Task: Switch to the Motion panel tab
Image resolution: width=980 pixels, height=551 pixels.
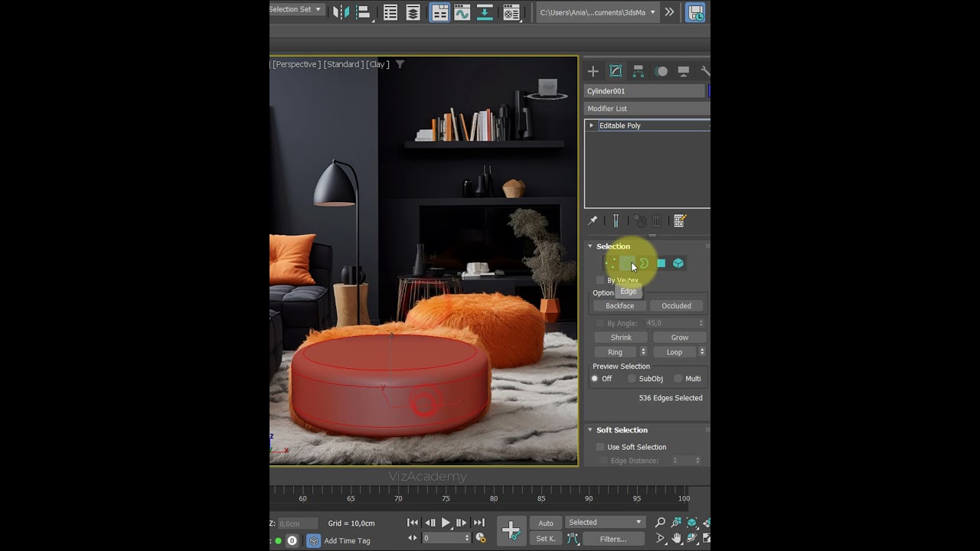Action: coord(661,71)
